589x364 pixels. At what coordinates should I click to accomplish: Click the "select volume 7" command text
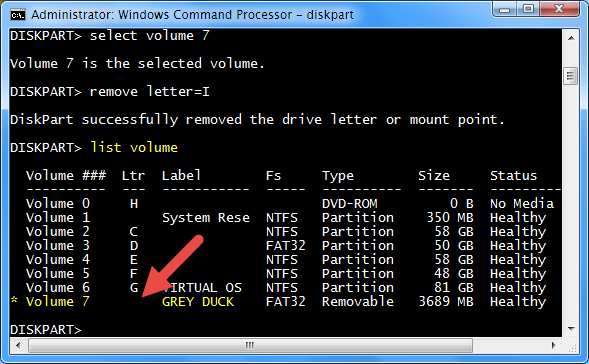tap(150, 36)
